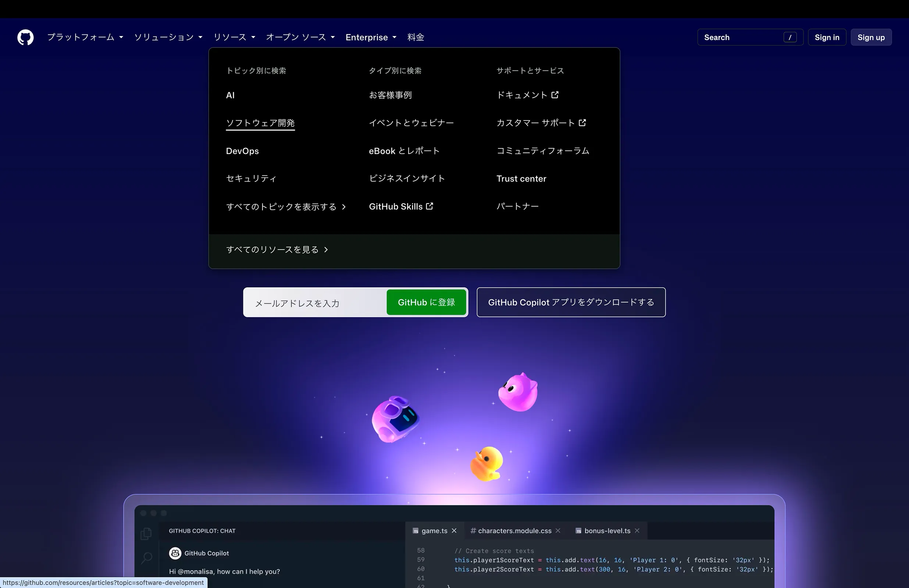Switch to the game.ts editor tab
909x588 pixels.
click(435, 531)
